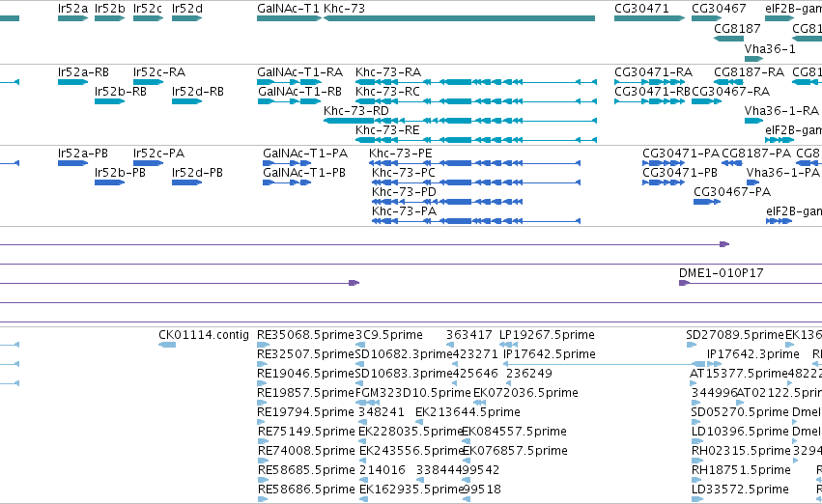Select the Khc-73-RD transcript label
822x504 pixels.
click(x=356, y=110)
